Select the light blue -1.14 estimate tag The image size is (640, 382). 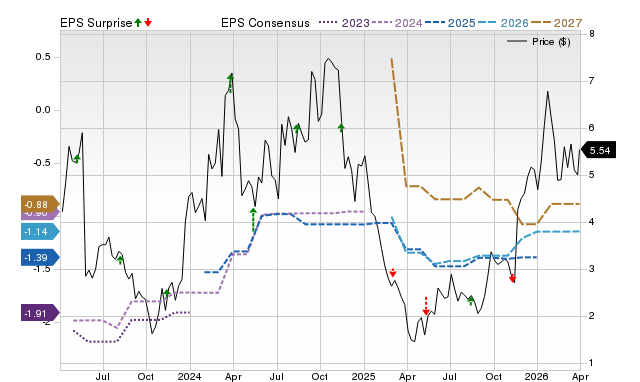(x=40, y=232)
